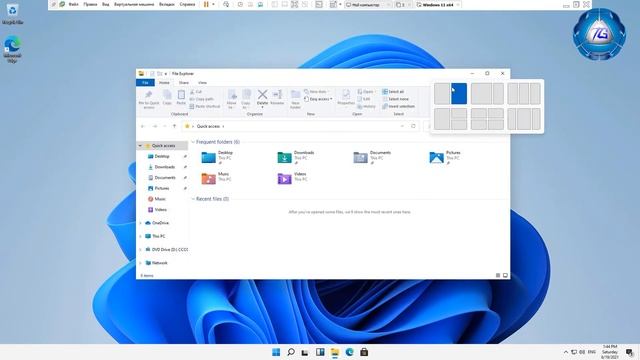Click Select all in the ribbon
Viewport: 640px width, 360px height.
pyautogui.click(x=393, y=91)
